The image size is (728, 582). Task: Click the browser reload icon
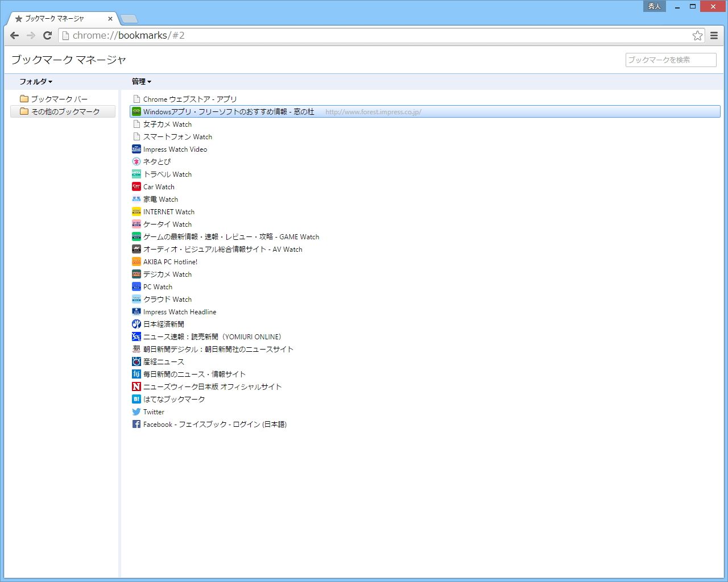coord(47,35)
